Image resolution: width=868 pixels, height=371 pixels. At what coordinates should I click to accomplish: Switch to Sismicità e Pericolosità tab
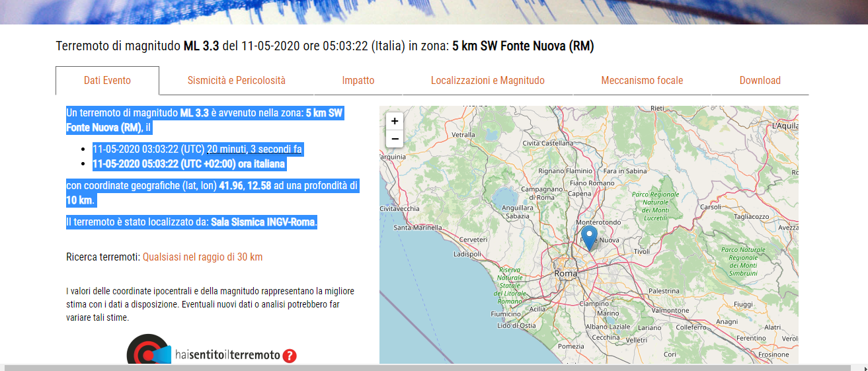pyautogui.click(x=237, y=81)
